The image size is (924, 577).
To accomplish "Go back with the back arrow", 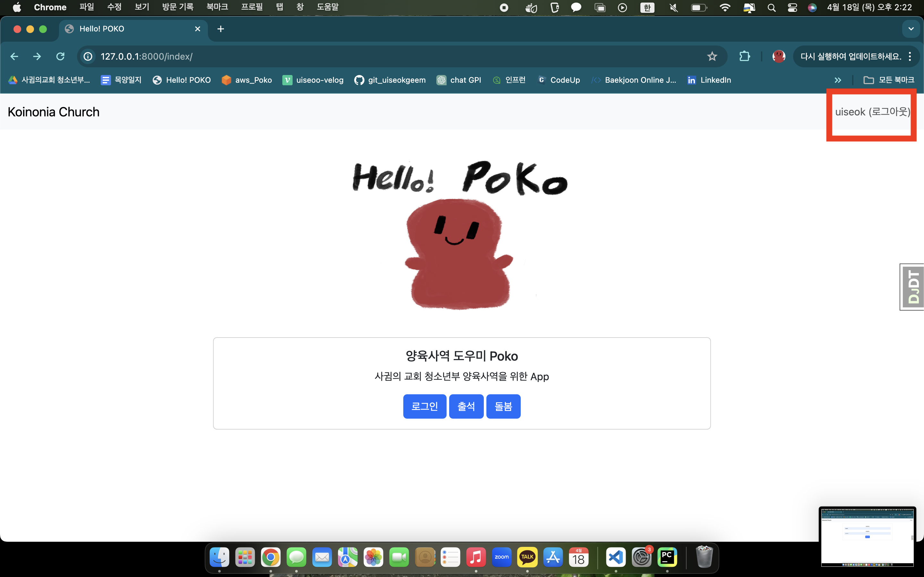I will 14,56.
